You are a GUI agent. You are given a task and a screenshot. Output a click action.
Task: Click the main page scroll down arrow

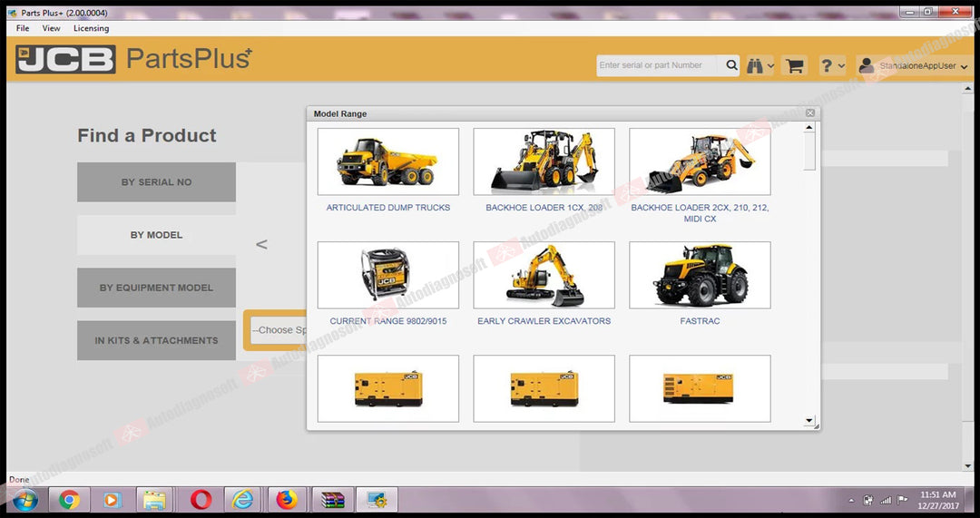coord(968,466)
